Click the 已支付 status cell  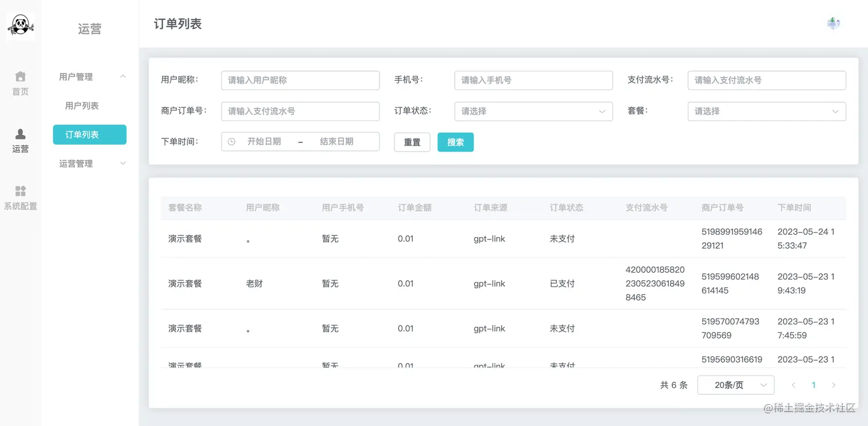coord(563,284)
